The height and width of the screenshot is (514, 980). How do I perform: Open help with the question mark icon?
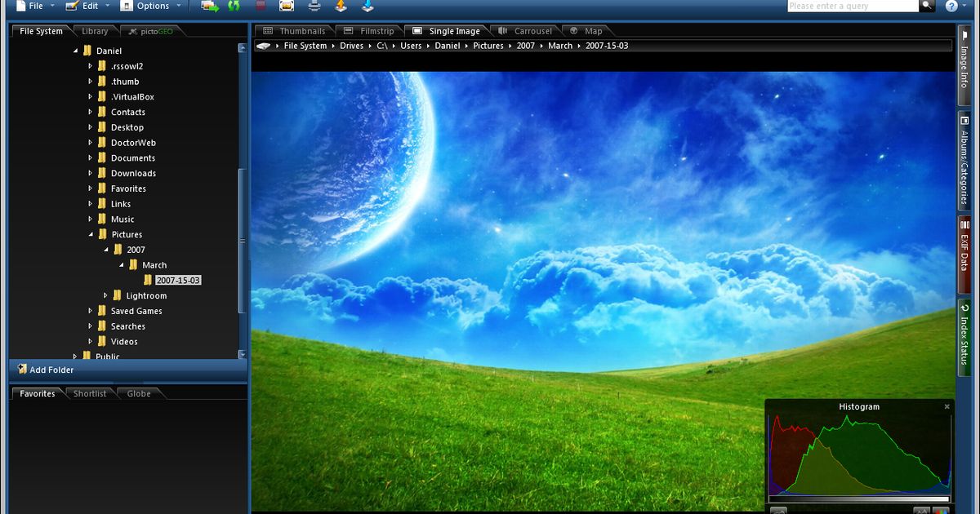pos(951,6)
